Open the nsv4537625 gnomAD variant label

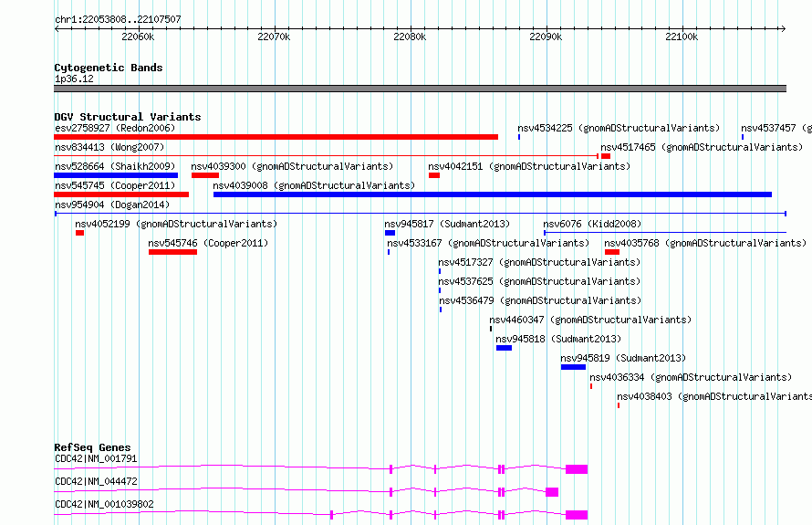(539, 281)
